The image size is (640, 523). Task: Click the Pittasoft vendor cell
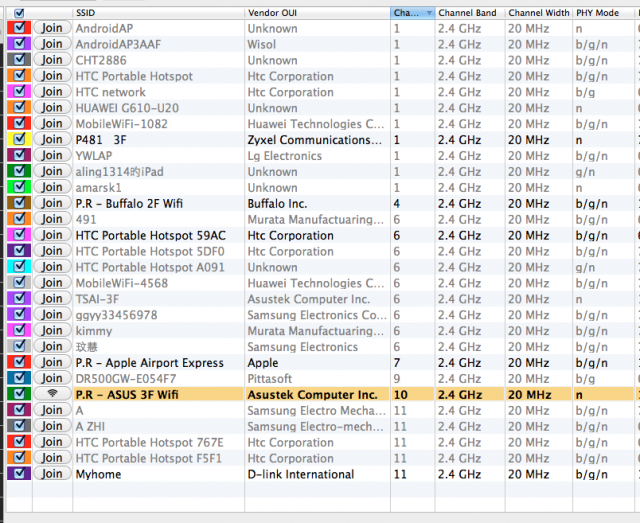(x=270, y=379)
